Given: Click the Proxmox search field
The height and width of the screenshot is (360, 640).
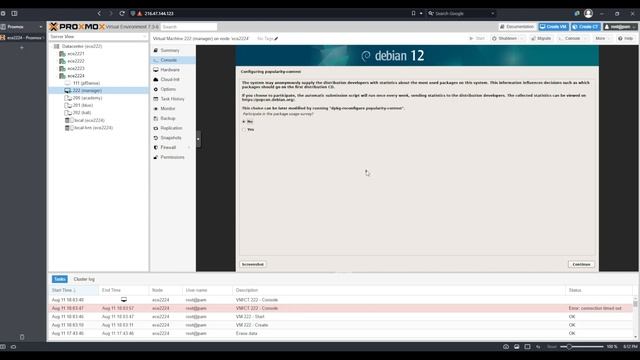Looking at the screenshot, I should click(x=189, y=27).
